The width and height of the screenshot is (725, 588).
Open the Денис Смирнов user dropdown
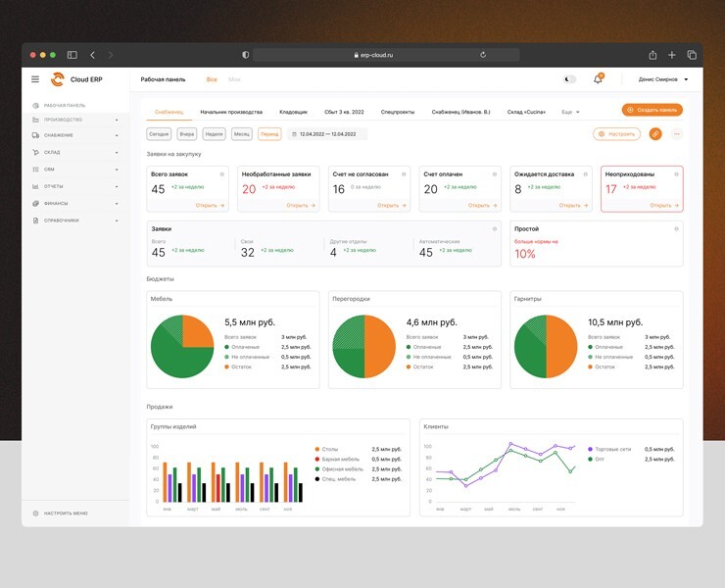point(663,79)
